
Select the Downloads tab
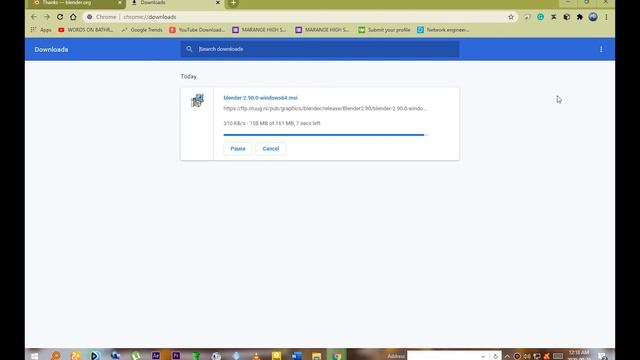[x=176, y=3]
